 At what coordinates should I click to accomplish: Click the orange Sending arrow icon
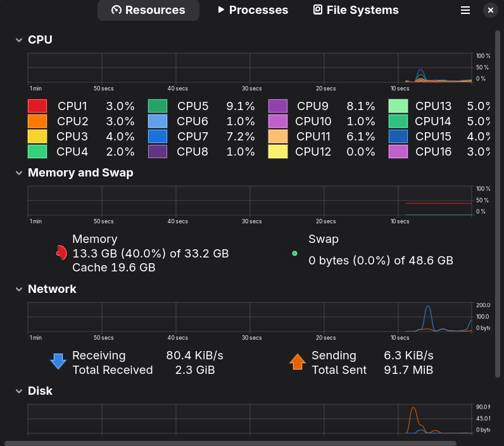pyautogui.click(x=298, y=362)
